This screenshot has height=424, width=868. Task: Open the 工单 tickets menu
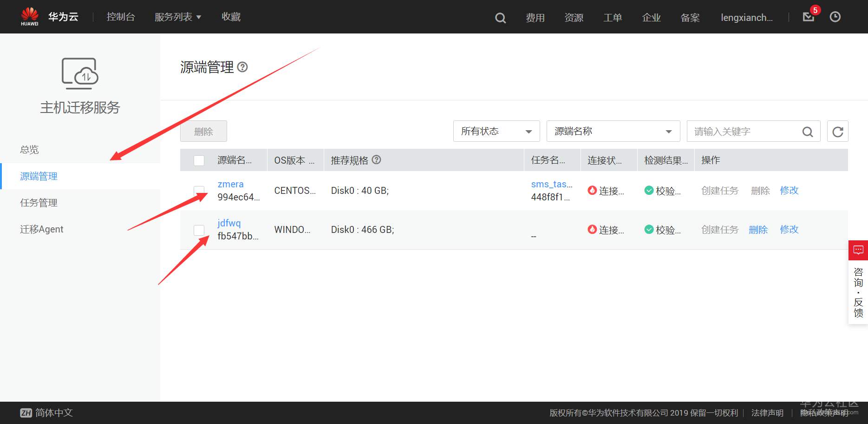pyautogui.click(x=612, y=18)
